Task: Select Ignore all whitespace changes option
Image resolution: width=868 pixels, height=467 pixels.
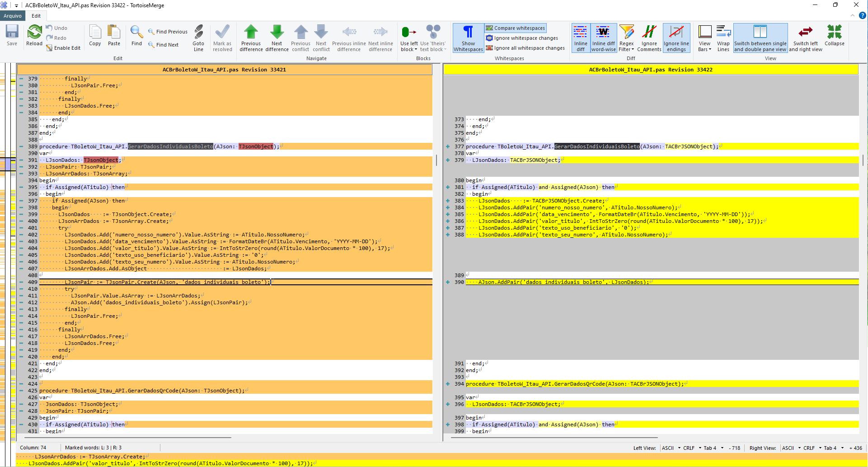Action: coord(525,48)
